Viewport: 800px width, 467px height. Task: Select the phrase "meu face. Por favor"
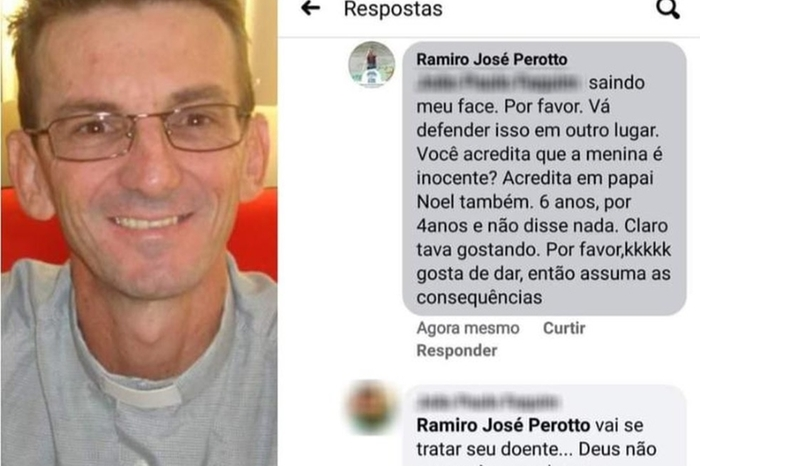click(499, 107)
